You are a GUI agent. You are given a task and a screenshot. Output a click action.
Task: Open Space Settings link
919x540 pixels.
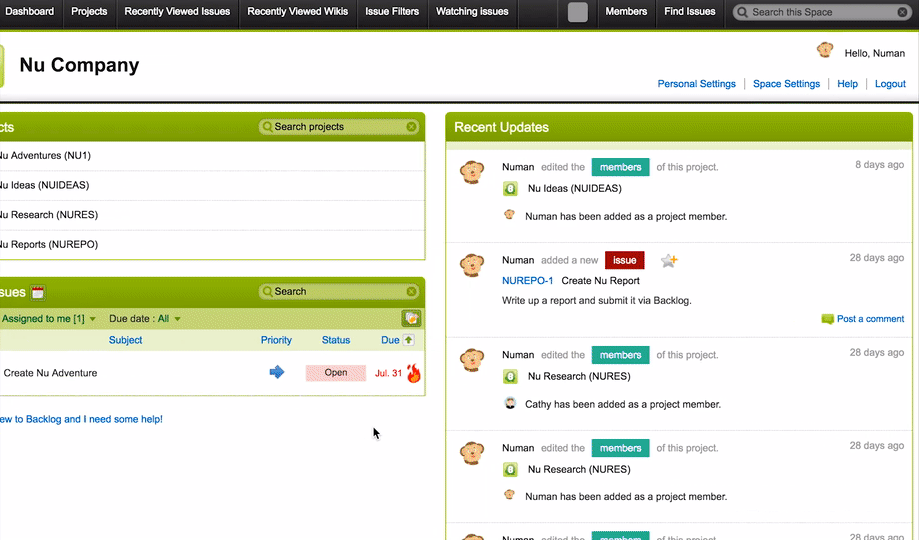(x=786, y=84)
